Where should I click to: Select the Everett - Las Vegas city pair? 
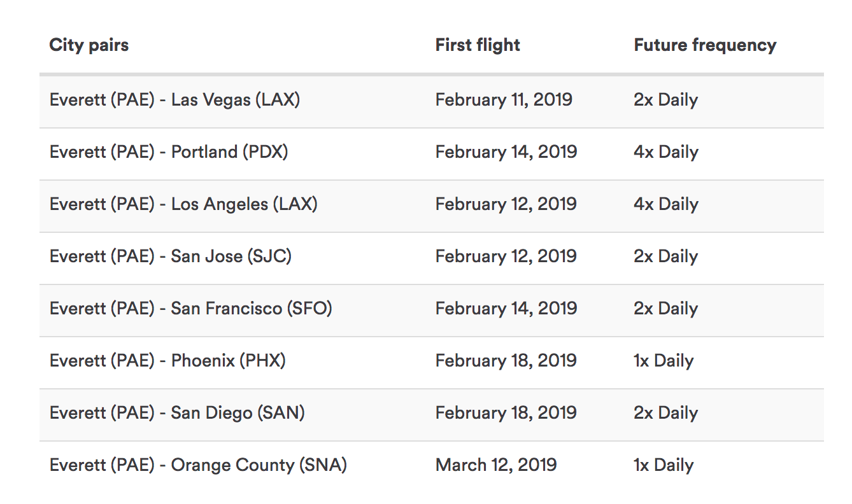coord(174,100)
